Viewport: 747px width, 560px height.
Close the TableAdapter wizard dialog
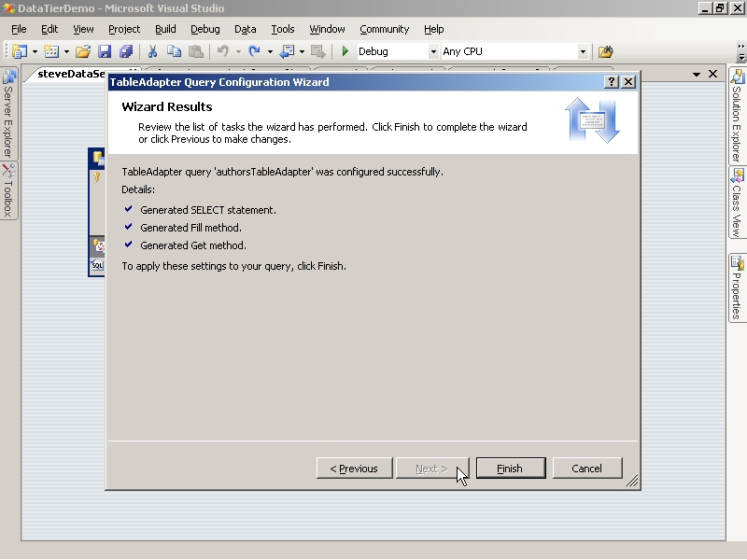[x=628, y=82]
